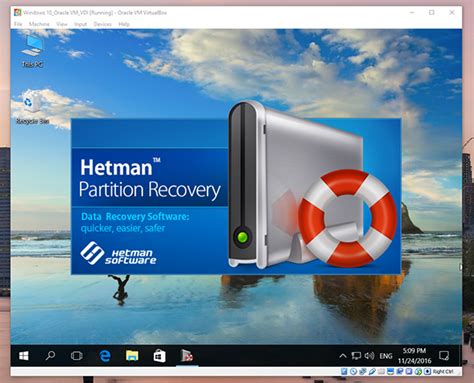Click the VirtualBox hard disk status icon
Screen dimensions: 474x383
(x=344, y=371)
